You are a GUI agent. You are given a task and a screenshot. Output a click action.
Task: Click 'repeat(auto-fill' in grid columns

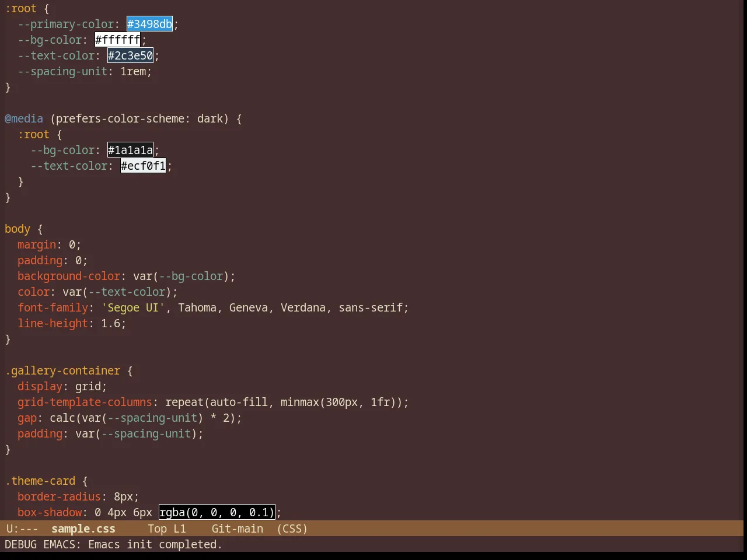pyautogui.click(x=217, y=402)
